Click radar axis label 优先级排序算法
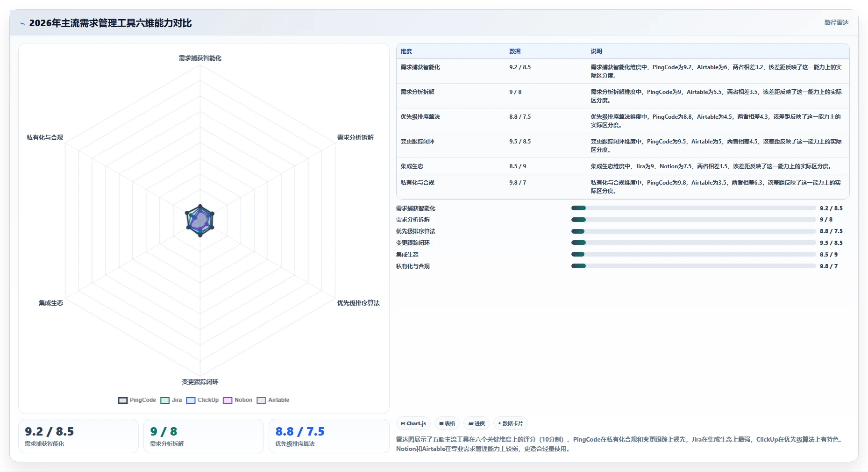This screenshot has width=868, height=472. (358, 303)
